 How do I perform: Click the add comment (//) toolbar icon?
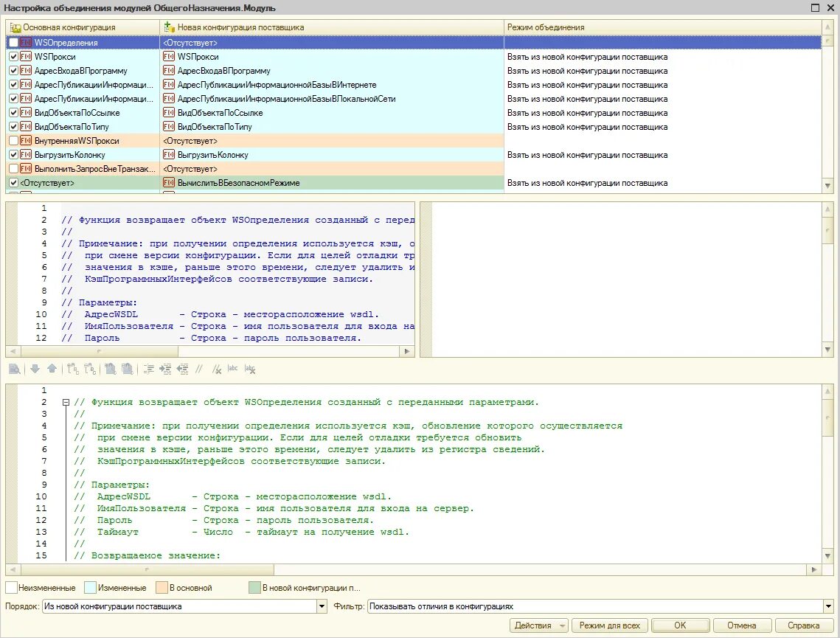tap(199, 369)
